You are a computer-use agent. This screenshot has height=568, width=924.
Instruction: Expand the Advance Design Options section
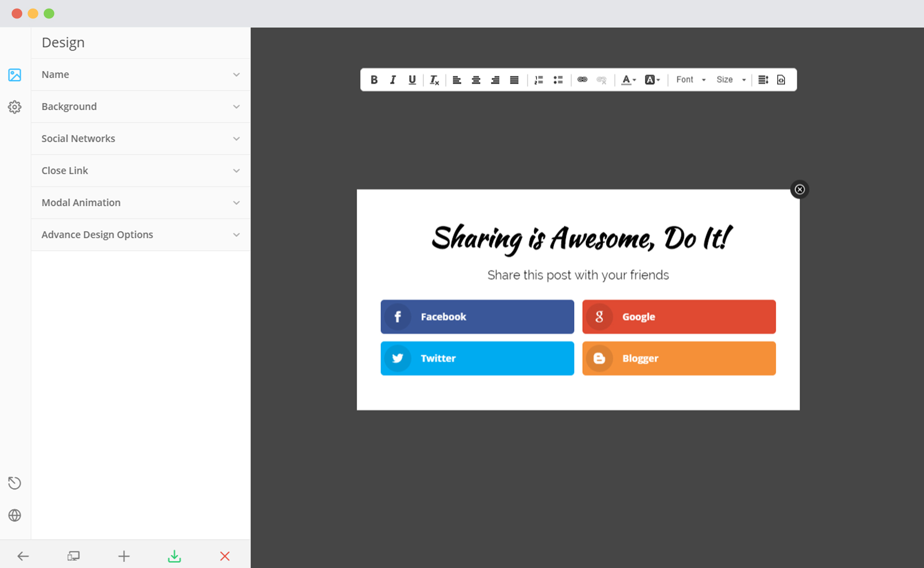[x=139, y=234]
